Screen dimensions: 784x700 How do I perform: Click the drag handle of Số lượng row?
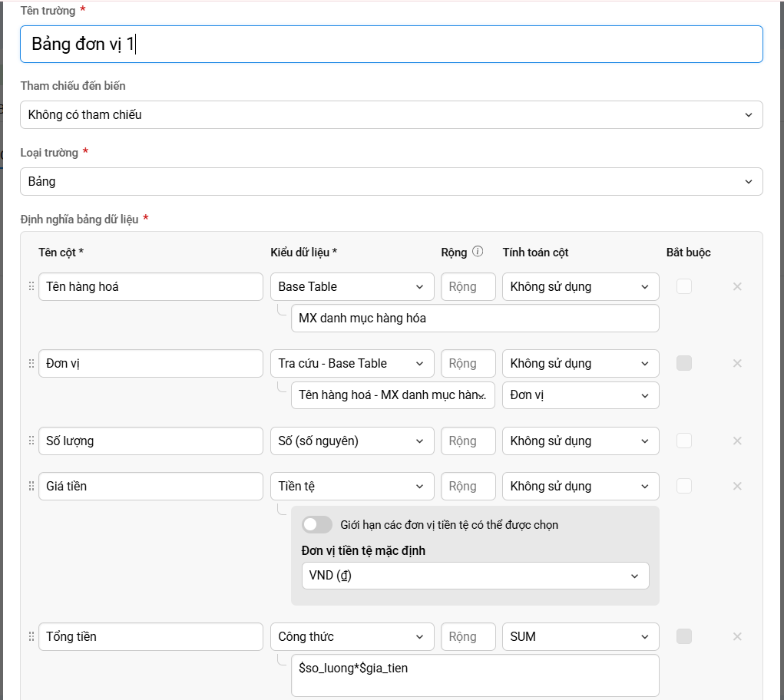tap(31, 441)
